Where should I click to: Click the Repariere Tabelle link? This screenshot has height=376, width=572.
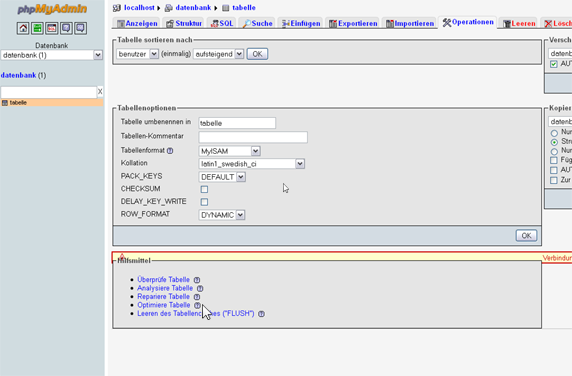(x=163, y=296)
